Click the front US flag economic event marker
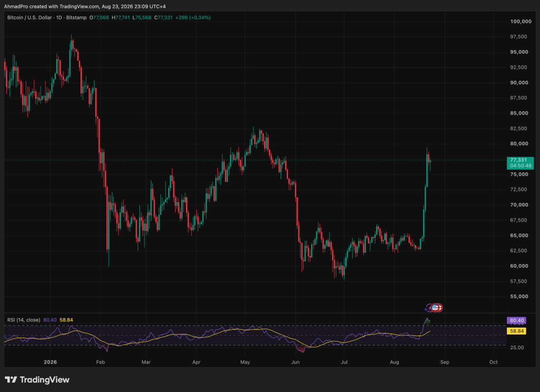540x392 pixels. 436,307
